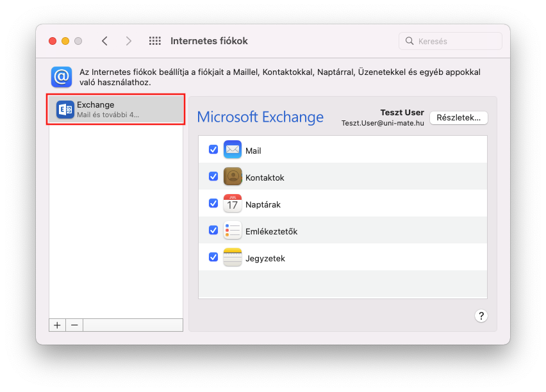The width and height of the screenshot is (546, 392).
Task: Turn off the Emlékeztetők checkbox
Action: point(213,231)
